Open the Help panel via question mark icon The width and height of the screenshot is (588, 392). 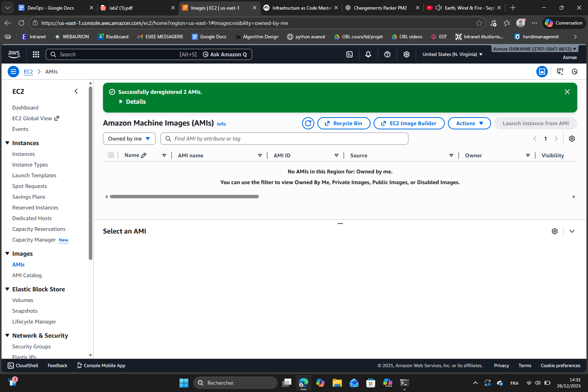pos(387,54)
